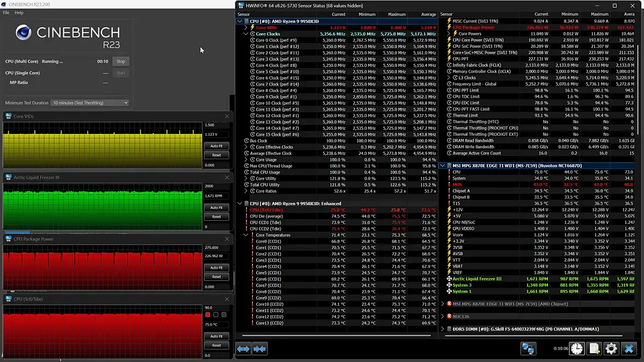Expand the Core Effective Clocks row
The height and width of the screenshot is (362, 644).
point(246,147)
